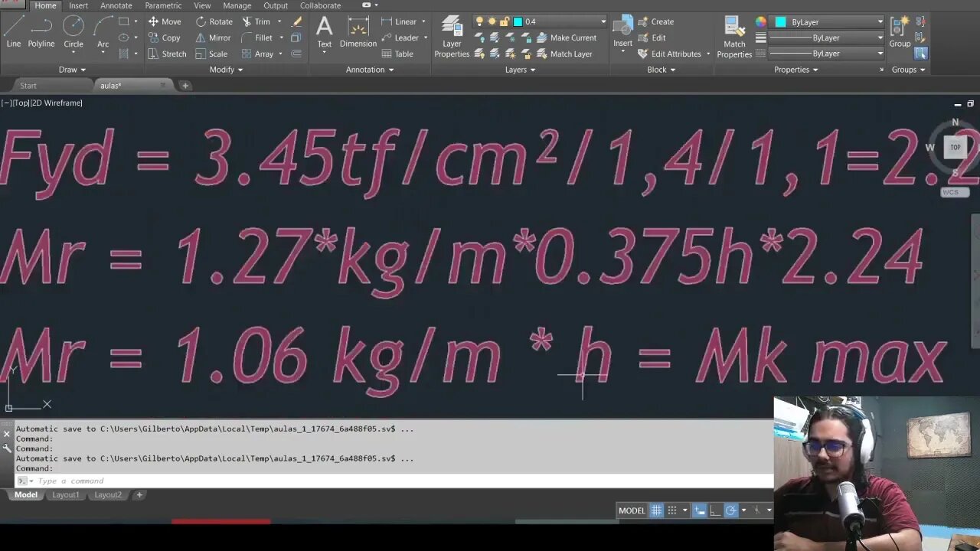This screenshot has width=980, height=551.
Task: Toggle the drawing grid display
Action: click(x=656, y=510)
